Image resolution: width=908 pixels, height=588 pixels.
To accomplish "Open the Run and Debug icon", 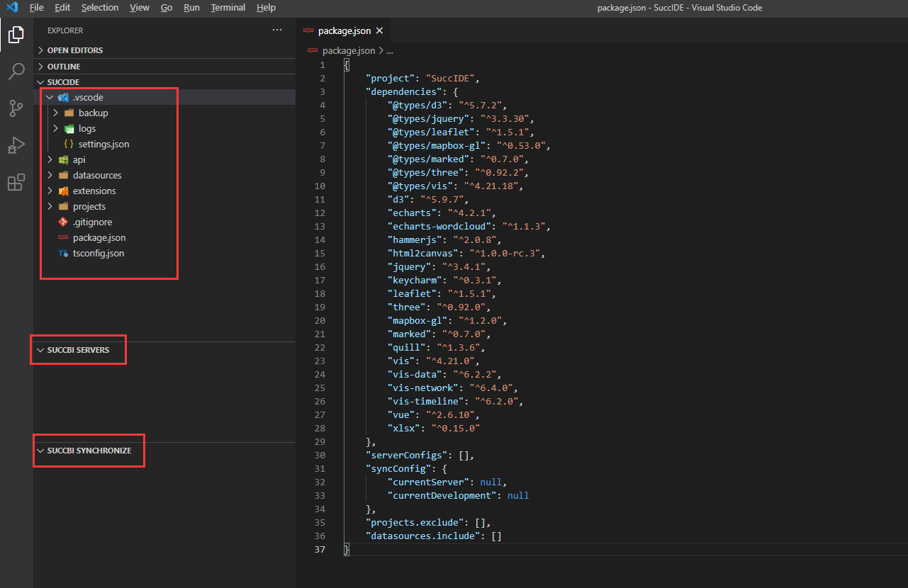I will pos(16,145).
